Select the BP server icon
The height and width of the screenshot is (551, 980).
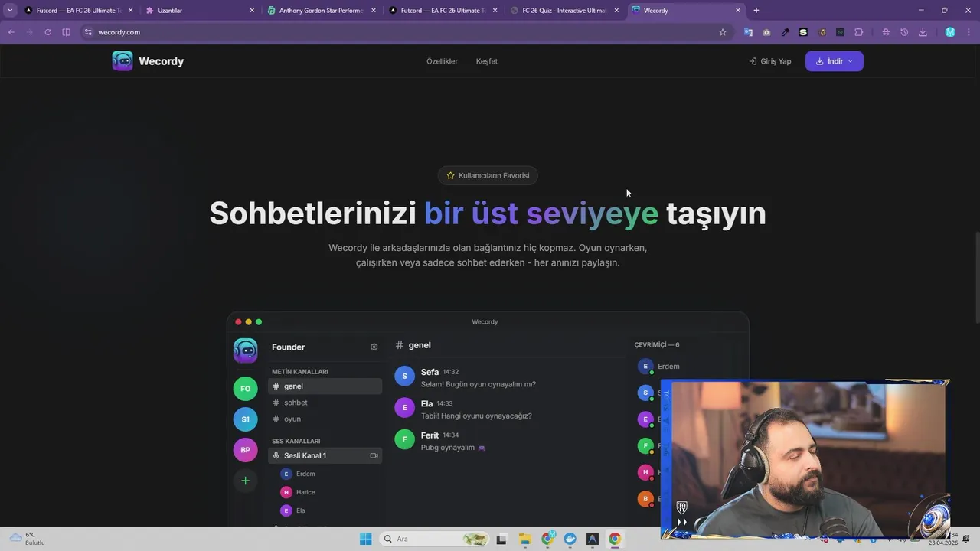[245, 450]
